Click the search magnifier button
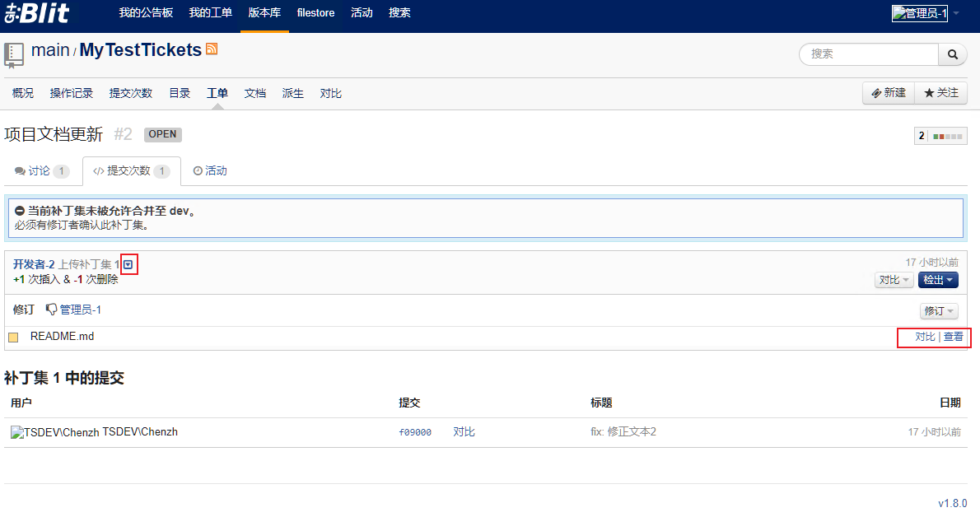Viewport: 980px width, 517px height. 953,54
